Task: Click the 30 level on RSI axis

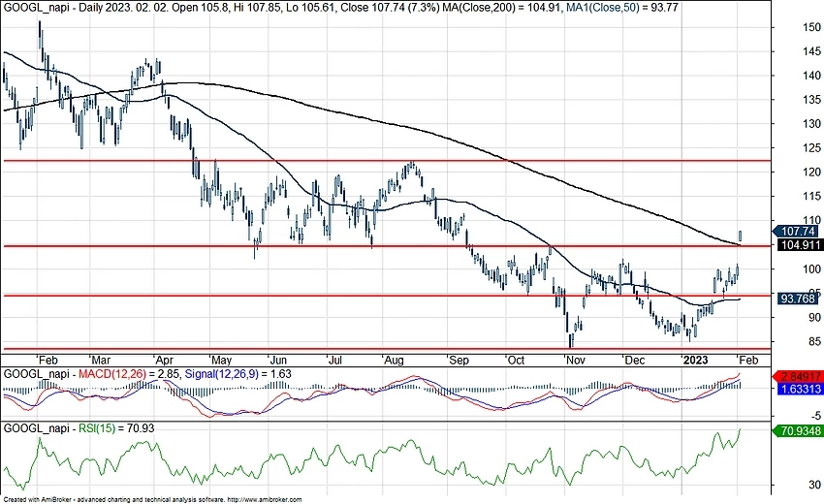Action: point(815,484)
